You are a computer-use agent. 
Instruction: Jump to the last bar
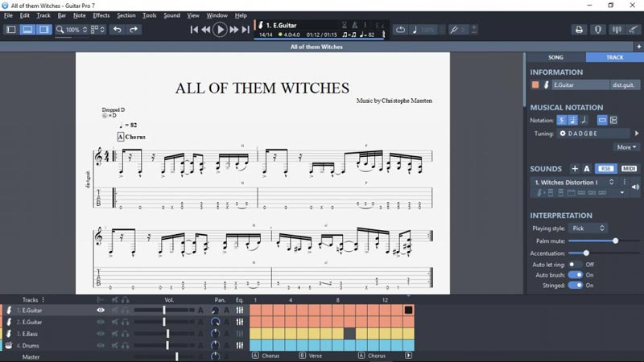246,30
